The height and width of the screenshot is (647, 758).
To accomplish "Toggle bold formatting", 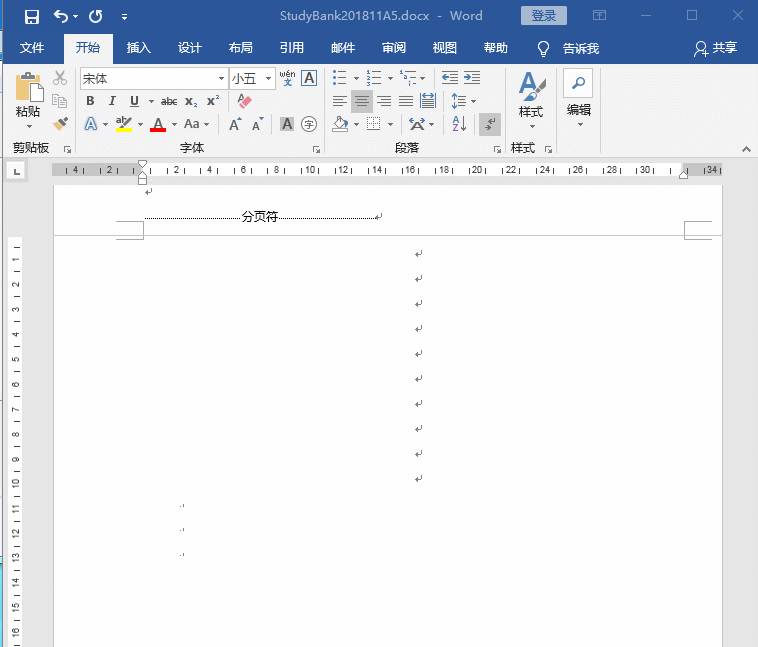I will tap(90, 101).
